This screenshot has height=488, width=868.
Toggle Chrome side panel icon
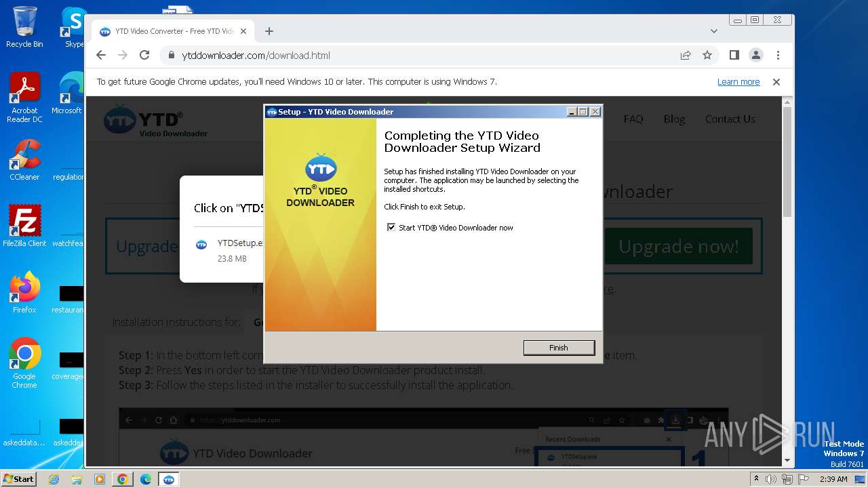pos(734,55)
